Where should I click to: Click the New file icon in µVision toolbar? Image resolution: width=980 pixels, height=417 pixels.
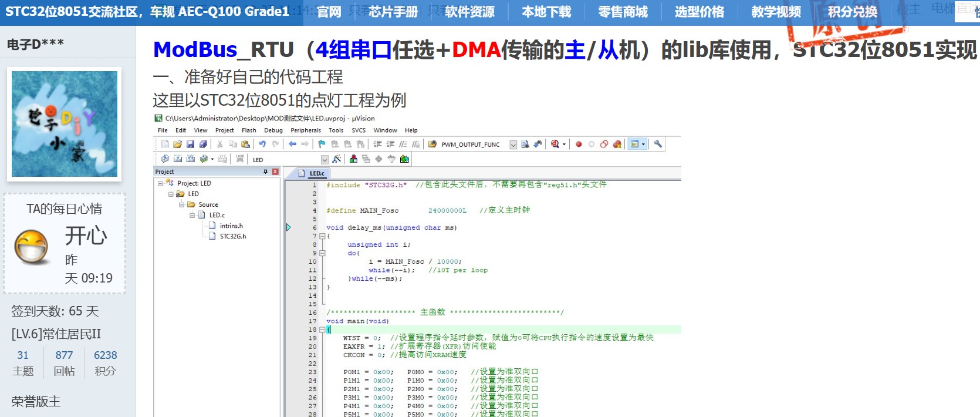164,144
